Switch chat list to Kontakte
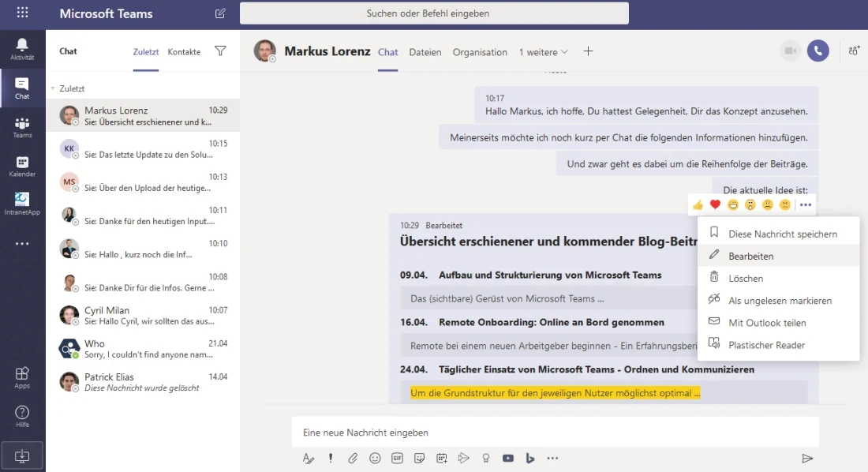 184,52
